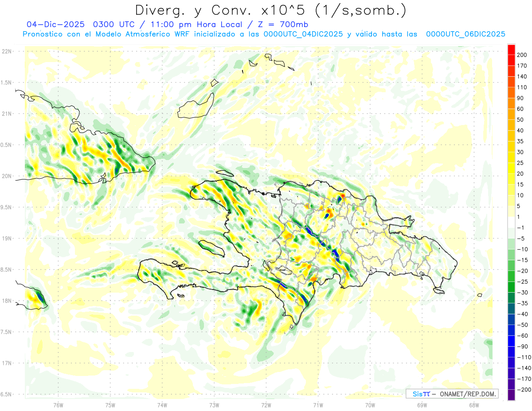
Task: Click the '76W' longitude label
Action: pyautogui.click(x=58, y=405)
